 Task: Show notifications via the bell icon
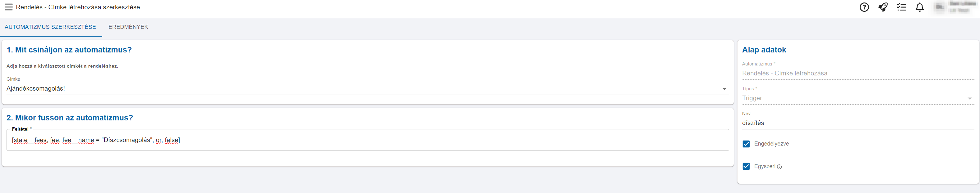click(x=919, y=7)
